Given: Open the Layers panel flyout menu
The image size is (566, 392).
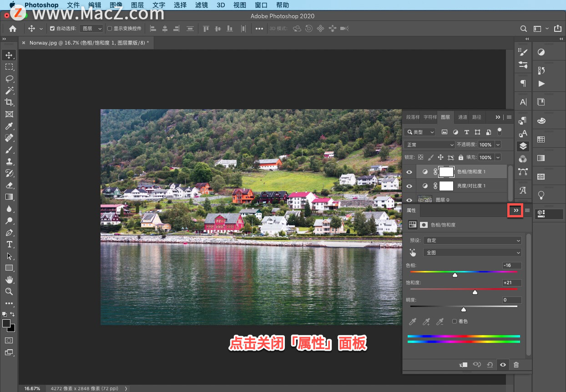Looking at the screenshot, I should 509,117.
